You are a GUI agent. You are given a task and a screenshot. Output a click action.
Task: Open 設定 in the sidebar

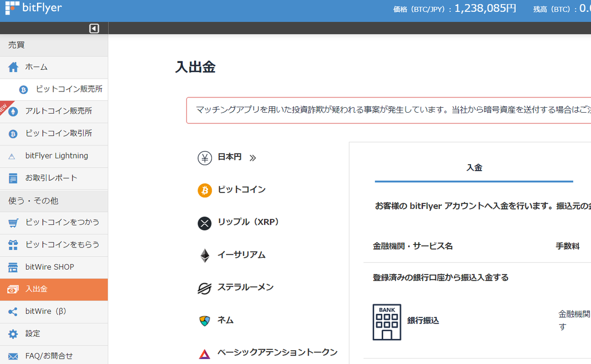[54, 334]
